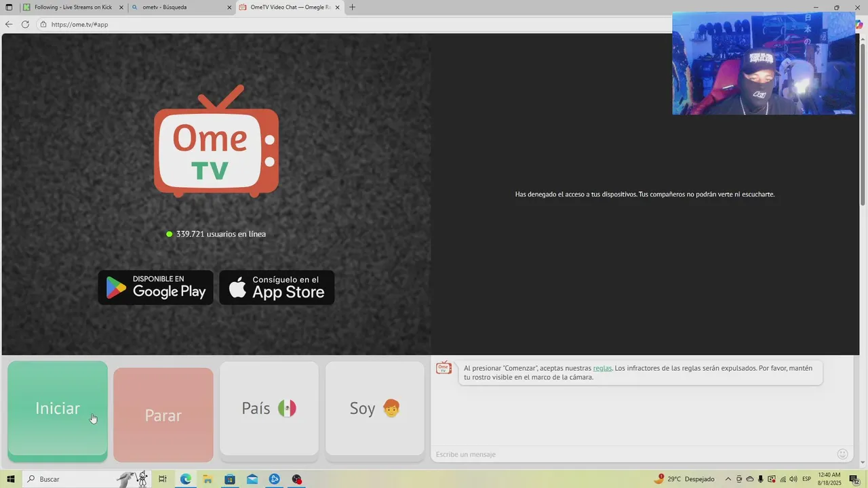Image resolution: width=868 pixels, height=488 pixels.
Task: Reload the current page
Action: 25,24
